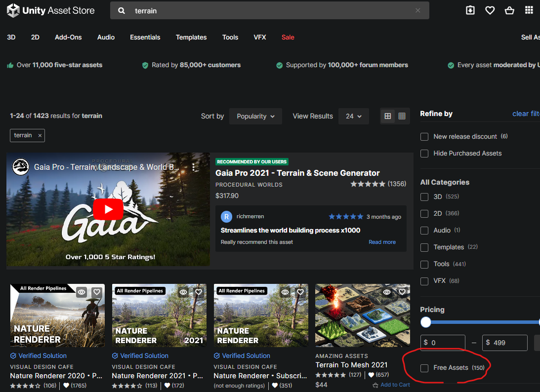Enable the New release discount filter
This screenshot has width=540, height=392.
pyautogui.click(x=424, y=136)
